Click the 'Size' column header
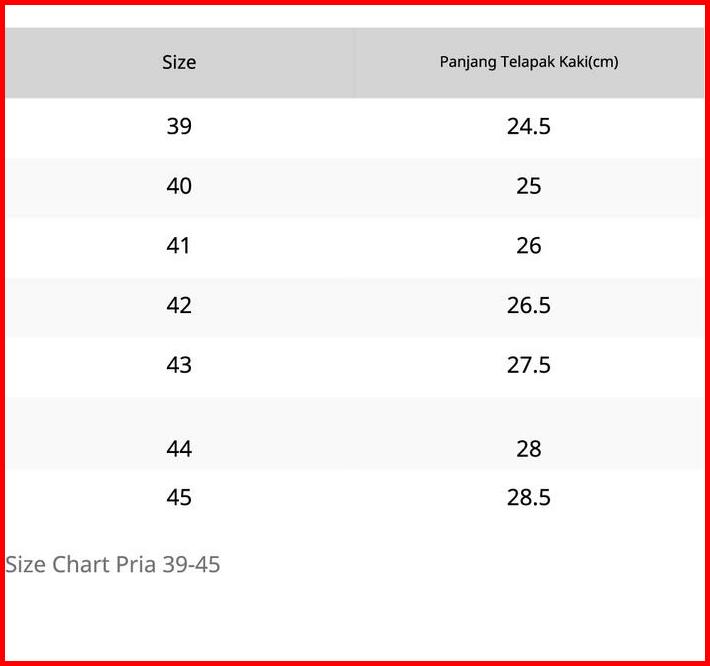The height and width of the screenshot is (666, 710). [179, 62]
